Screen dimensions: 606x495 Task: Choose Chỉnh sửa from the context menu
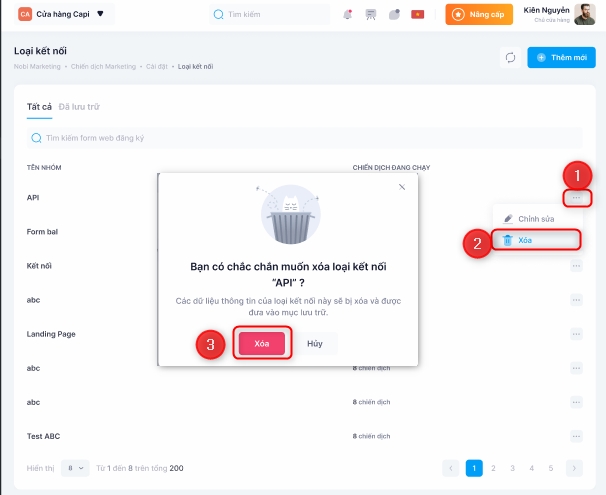(535, 218)
